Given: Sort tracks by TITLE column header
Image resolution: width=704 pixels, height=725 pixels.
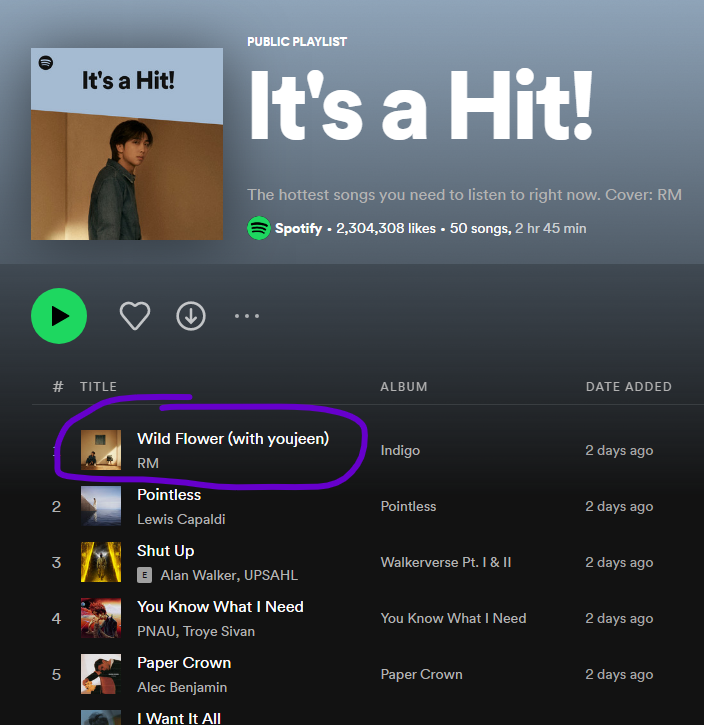Looking at the screenshot, I should (x=98, y=387).
